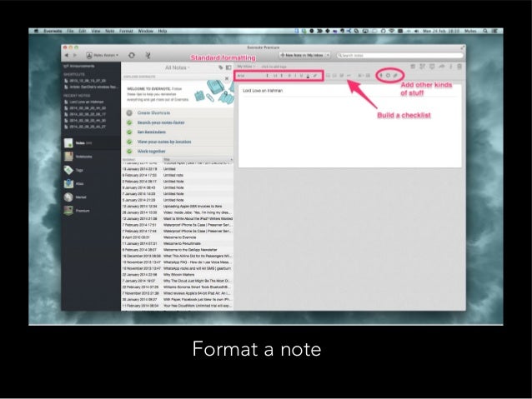The height and width of the screenshot is (399, 532).
Task: Click the note list view layout icon
Action: [228, 67]
